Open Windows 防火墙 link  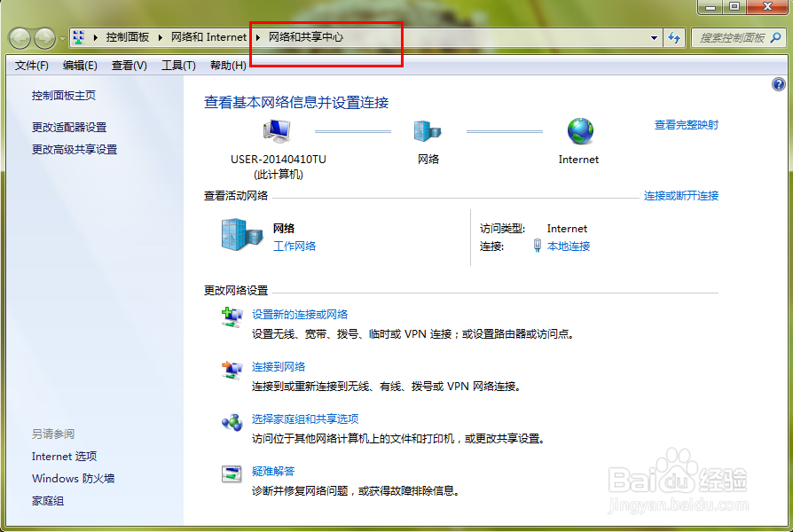[x=74, y=479]
